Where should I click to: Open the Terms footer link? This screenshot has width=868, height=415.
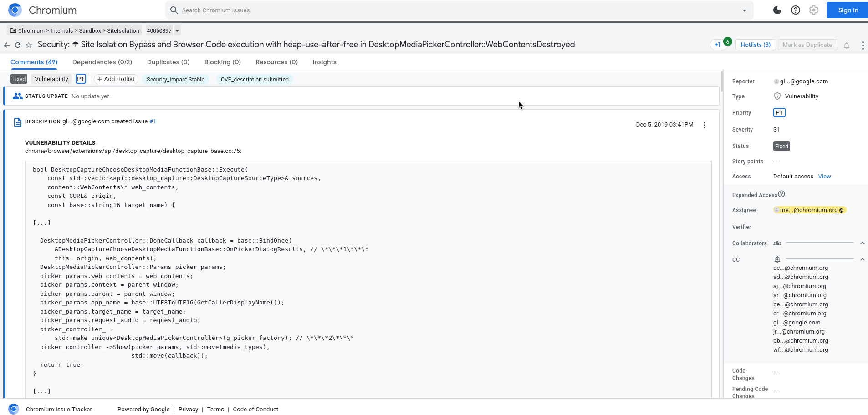tap(215, 409)
